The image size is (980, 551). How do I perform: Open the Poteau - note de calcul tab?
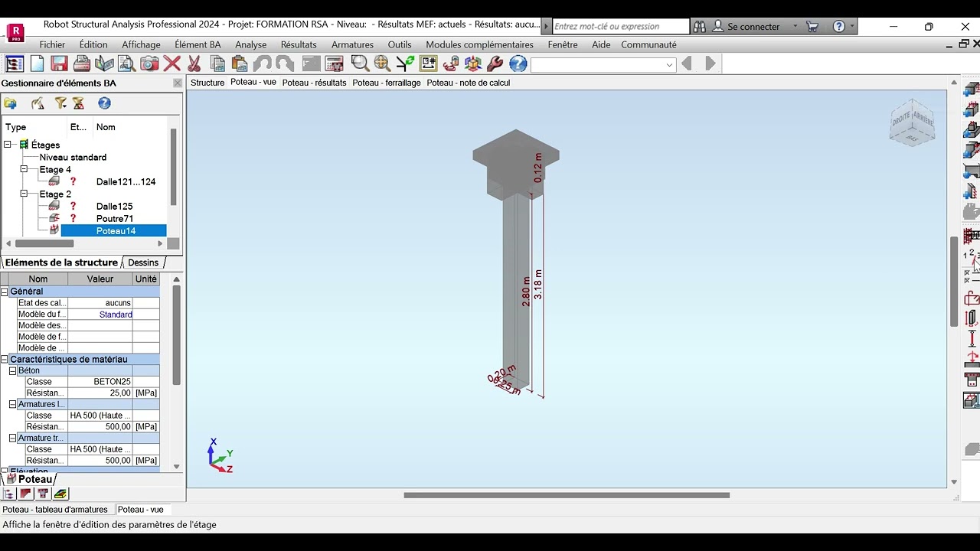[469, 83]
